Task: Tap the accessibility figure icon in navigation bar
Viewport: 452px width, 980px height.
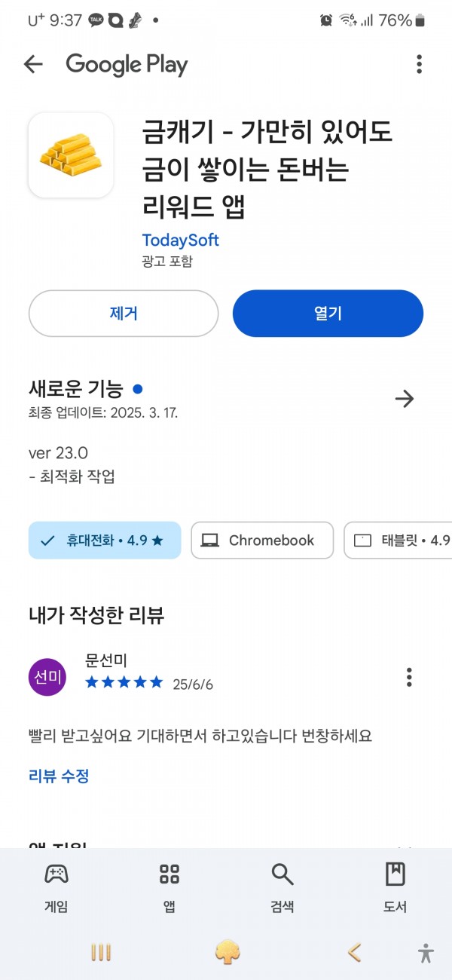Action: (x=426, y=953)
